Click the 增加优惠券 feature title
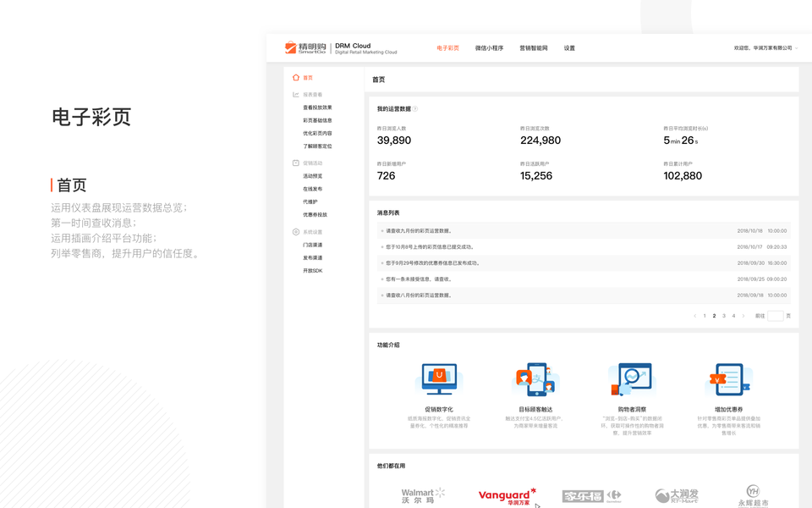Screen dimensions: 812x508 point(728,410)
